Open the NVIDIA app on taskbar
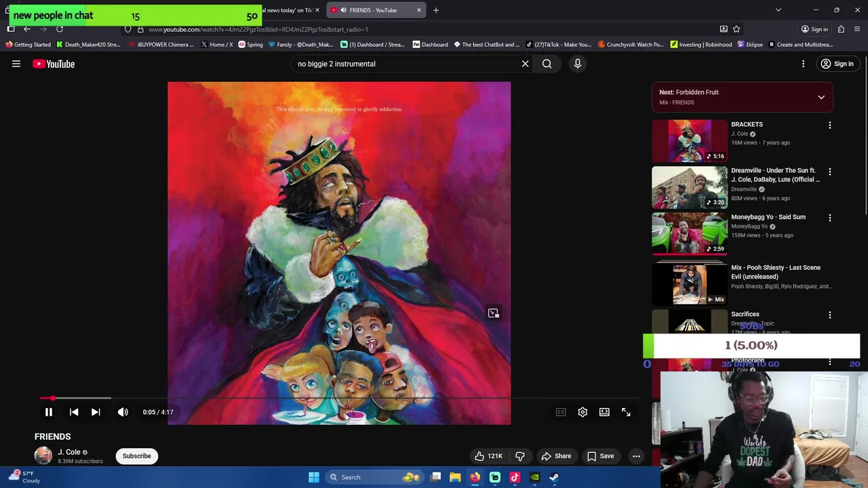This screenshot has height=488, width=868. pyautogui.click(x=534, y=477)
